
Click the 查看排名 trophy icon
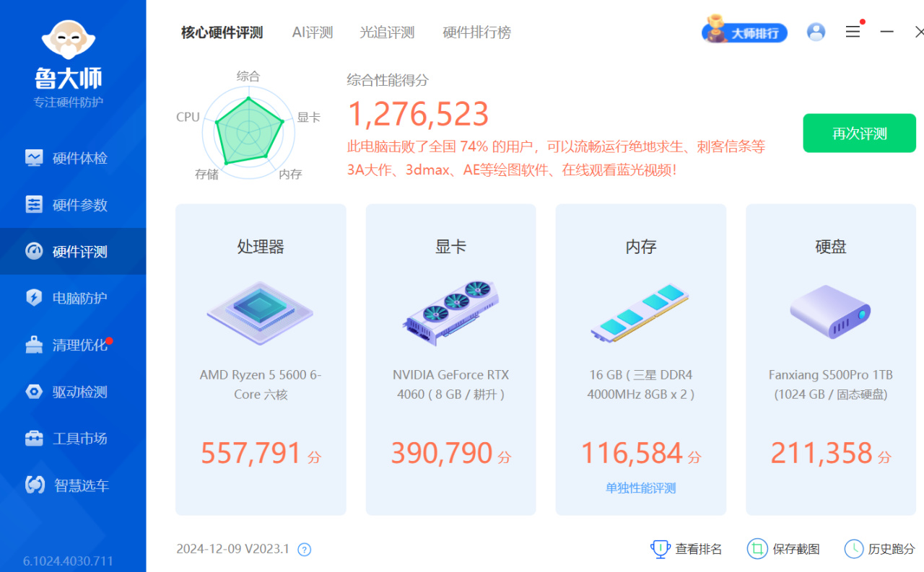pos(660,549)
